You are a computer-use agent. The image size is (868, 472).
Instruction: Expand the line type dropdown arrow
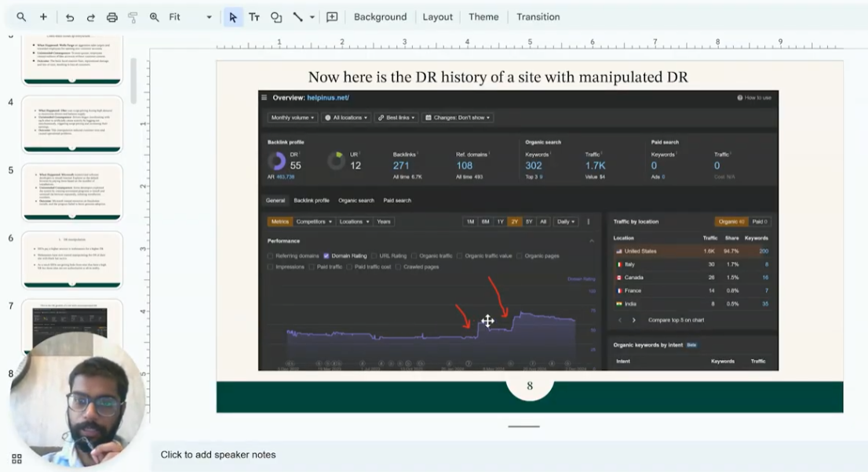312,16
